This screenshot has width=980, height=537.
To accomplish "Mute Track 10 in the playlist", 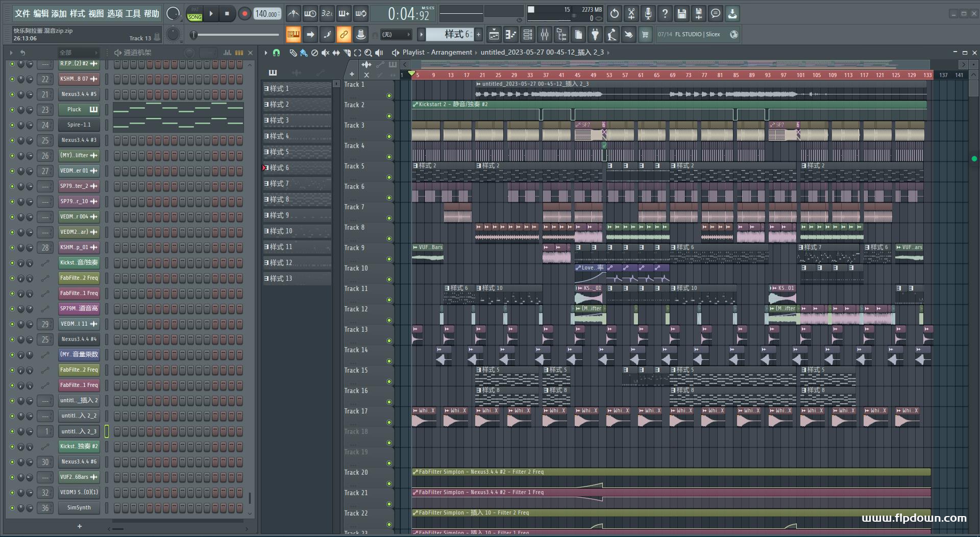I will coord(389,280).
